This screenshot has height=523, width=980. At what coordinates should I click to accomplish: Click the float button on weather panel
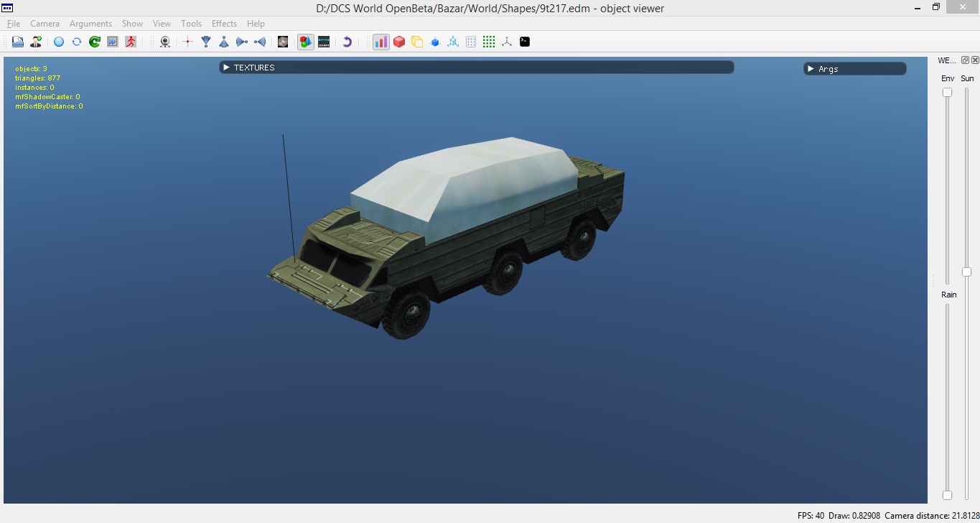966,60
